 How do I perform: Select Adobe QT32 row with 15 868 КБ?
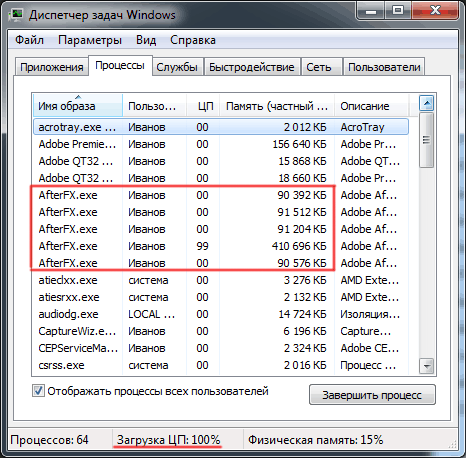click(221, 161)
